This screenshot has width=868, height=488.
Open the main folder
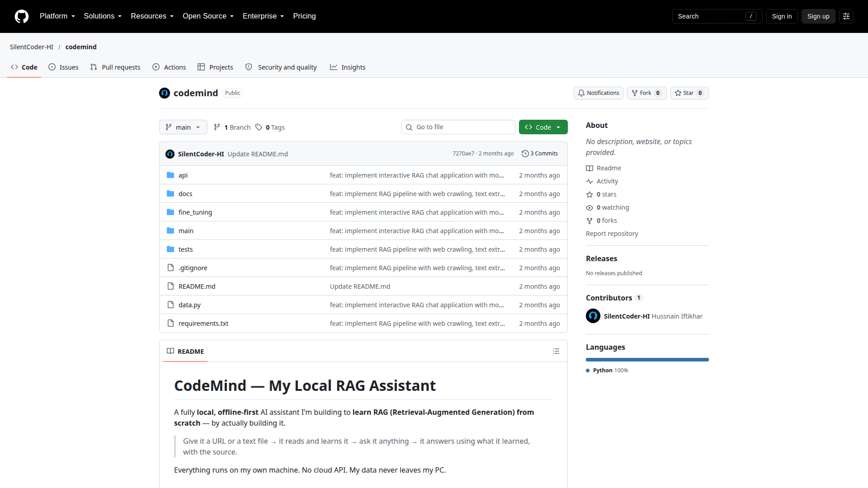click(x=186, y=231)
